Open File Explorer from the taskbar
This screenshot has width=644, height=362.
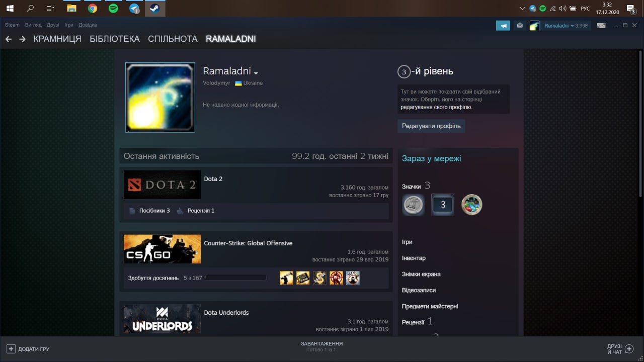pos(71,8)
